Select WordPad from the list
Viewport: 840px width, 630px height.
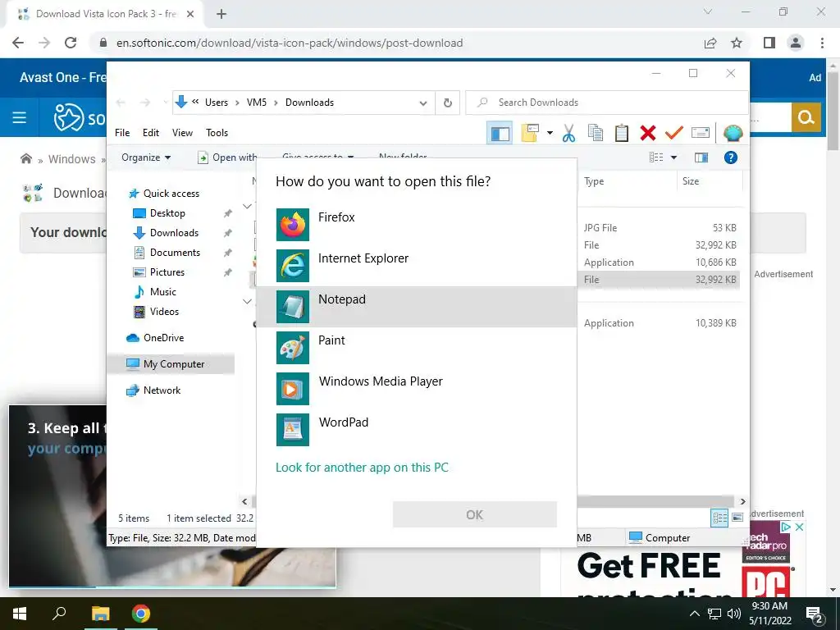click(x=417, y=430)
